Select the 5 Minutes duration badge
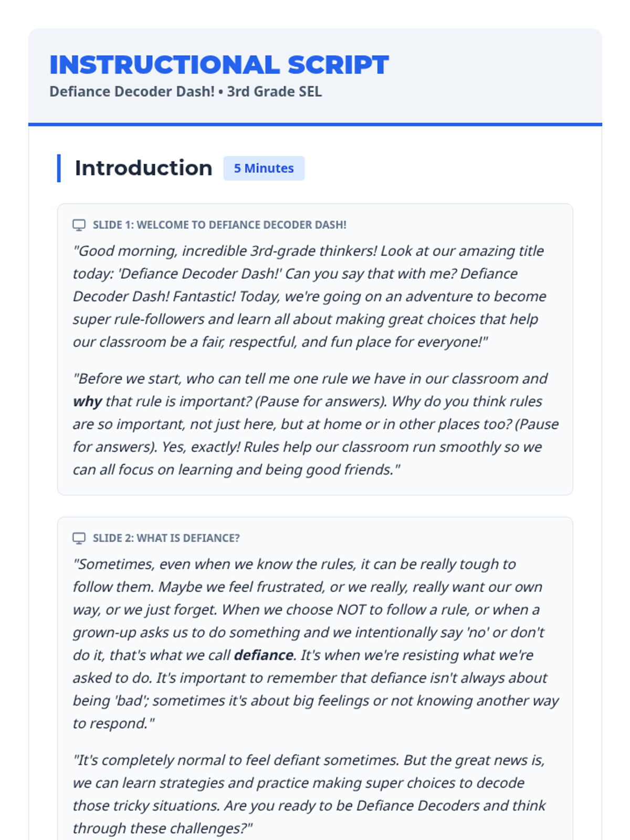Screen dimensions: 630x840 coord(264,168)
